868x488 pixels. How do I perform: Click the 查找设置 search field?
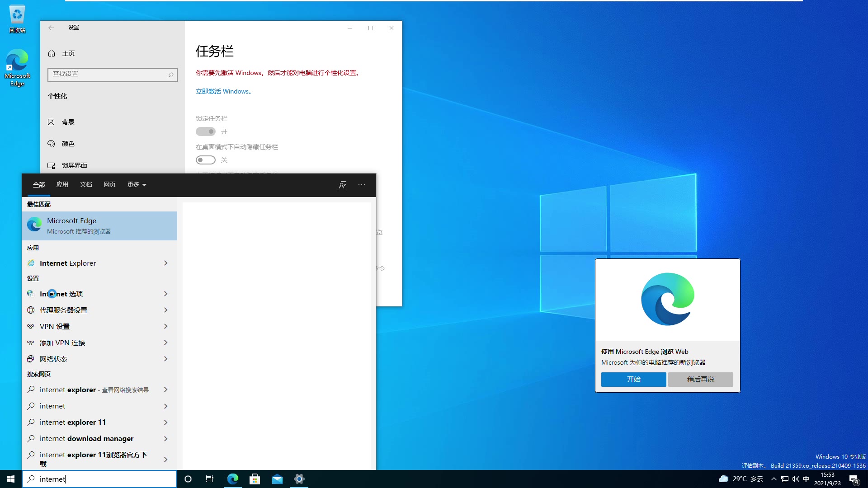[x=112, y=75]
